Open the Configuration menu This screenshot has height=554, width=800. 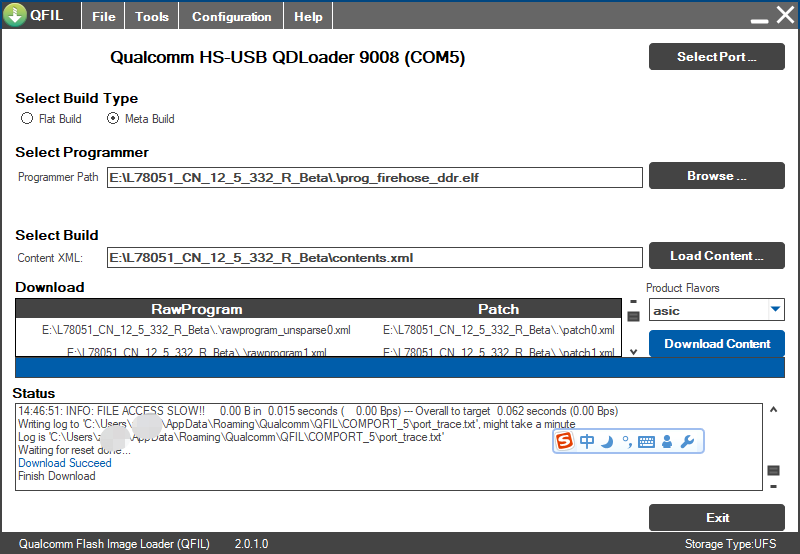coord(231,16)
